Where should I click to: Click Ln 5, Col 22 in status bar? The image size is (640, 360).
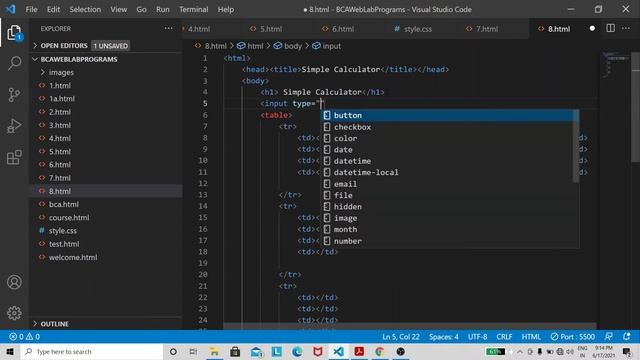click(401, 337)
